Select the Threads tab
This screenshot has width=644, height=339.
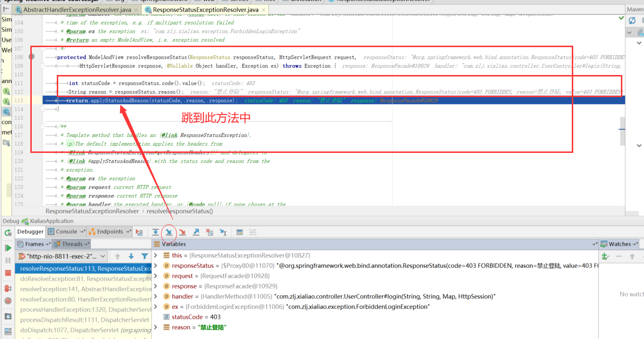click(72, 244)
